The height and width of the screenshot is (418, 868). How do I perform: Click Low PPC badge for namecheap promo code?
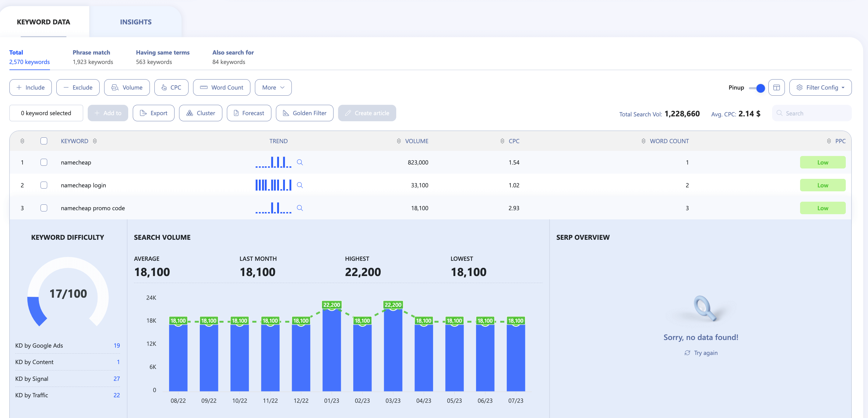[823, 208]
